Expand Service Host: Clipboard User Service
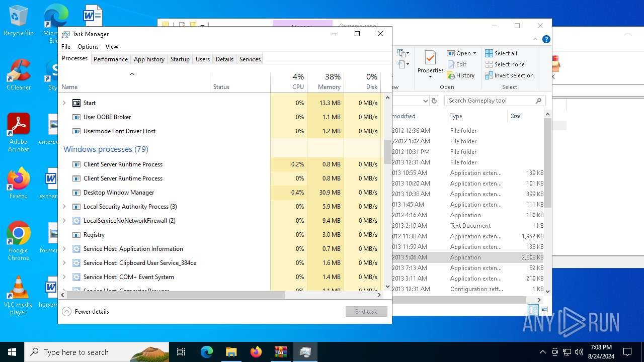This screenshot has height=362, width=644. 64,263
